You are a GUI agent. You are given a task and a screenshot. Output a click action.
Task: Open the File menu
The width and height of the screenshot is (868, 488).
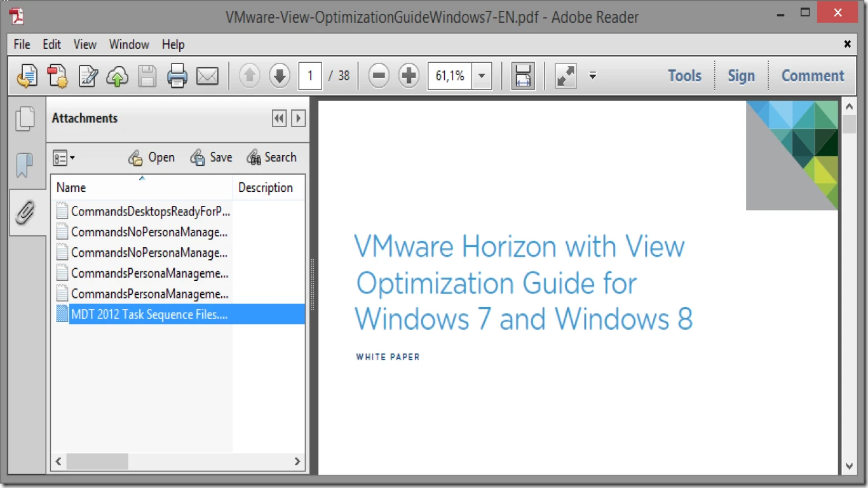pyautogui.click(x=22, y=44)
